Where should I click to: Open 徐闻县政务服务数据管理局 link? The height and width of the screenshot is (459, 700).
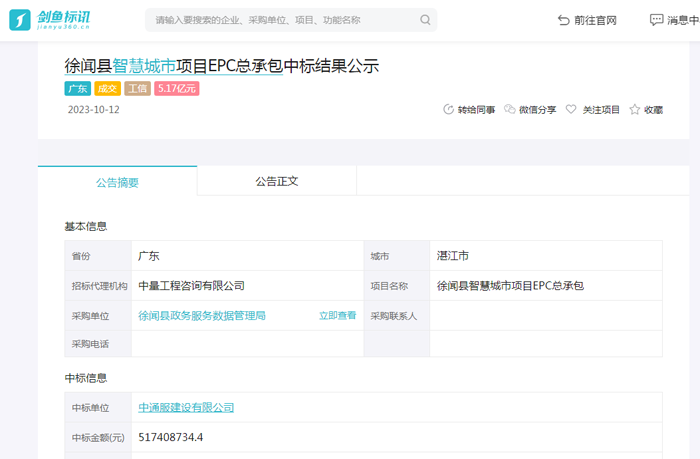coord(202,315)
